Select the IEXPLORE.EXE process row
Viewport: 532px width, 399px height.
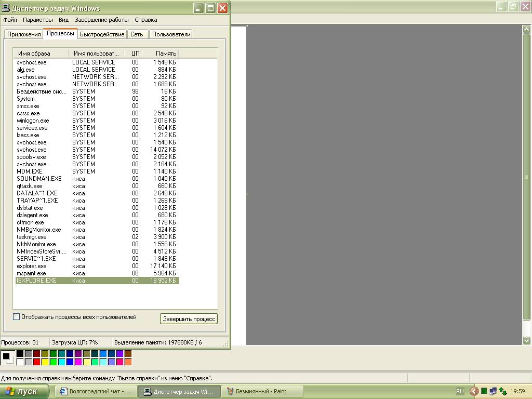97,281
